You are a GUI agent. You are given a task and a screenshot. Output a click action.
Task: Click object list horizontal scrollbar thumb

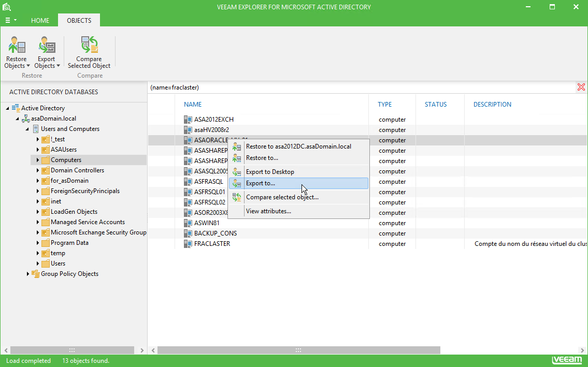298,350
